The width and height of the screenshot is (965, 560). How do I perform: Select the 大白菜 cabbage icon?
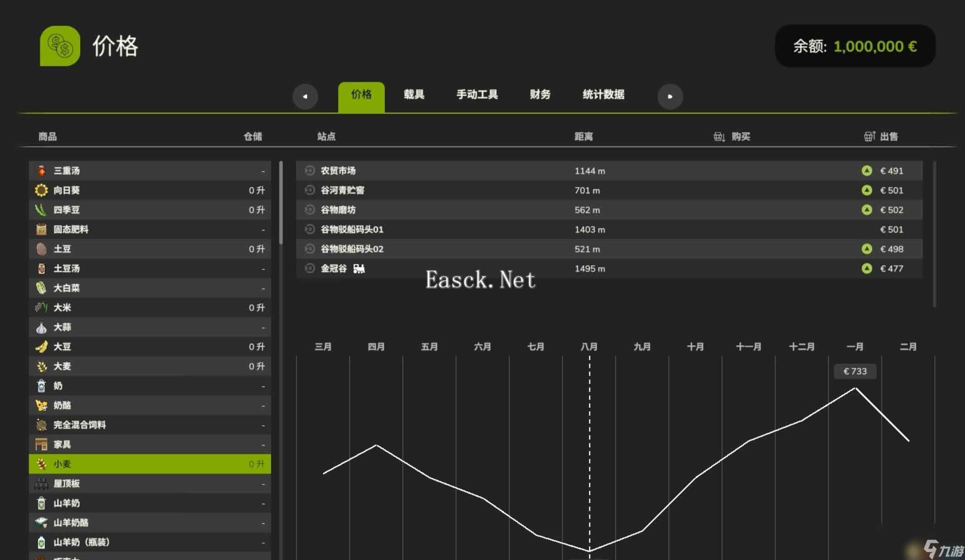click(x=41, y=288)
